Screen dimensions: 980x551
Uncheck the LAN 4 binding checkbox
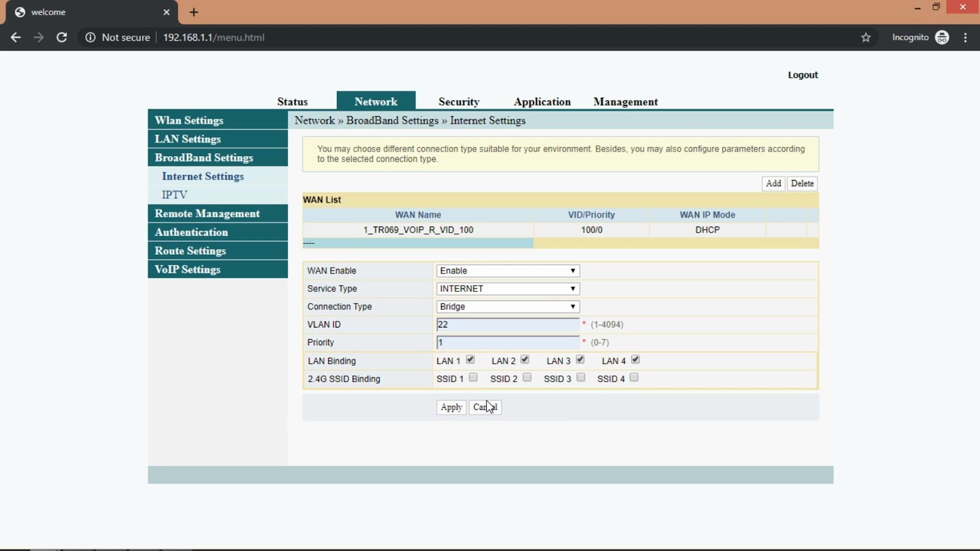(635, 360)
